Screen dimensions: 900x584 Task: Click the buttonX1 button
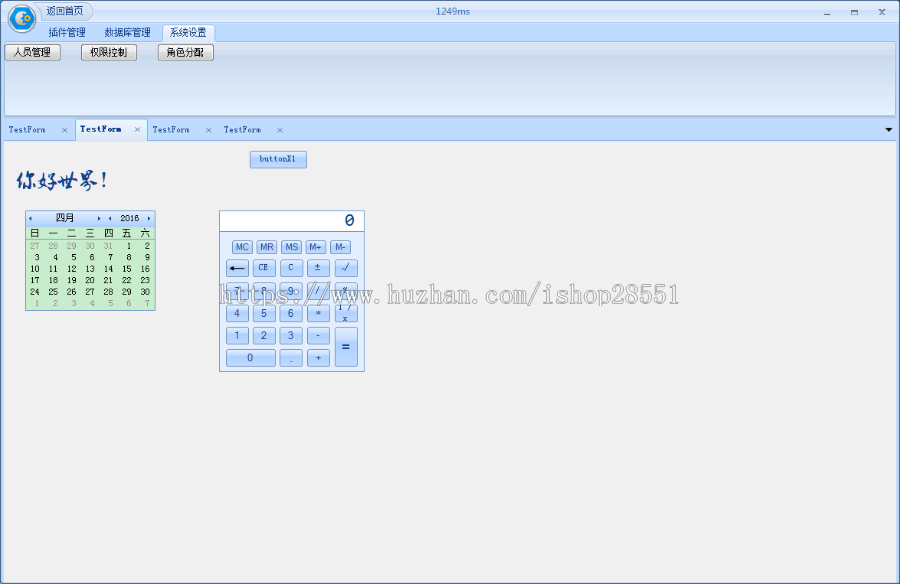click(x=278, y=160)
